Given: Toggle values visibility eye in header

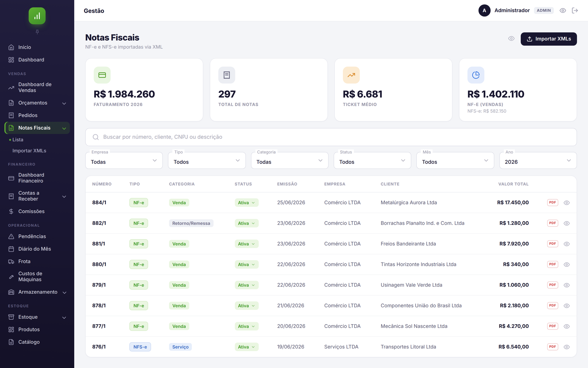Looking at the screenshot, I should (x=563, y=11).
